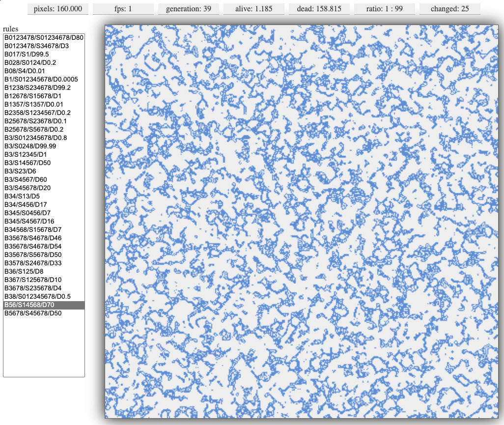The image size is (504, 425).
Task: Select rule B34/S13/D5
Action: [44, 197]
